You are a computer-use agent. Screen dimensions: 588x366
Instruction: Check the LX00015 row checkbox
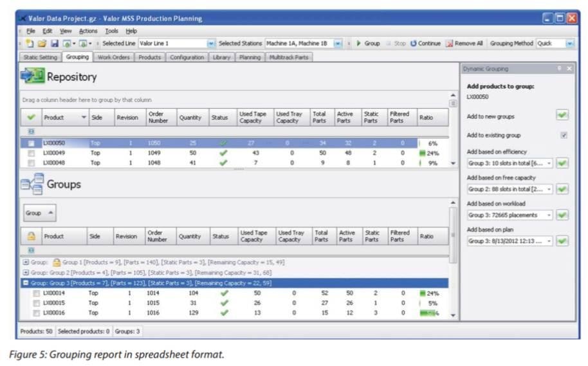click(x=36, y=303)
